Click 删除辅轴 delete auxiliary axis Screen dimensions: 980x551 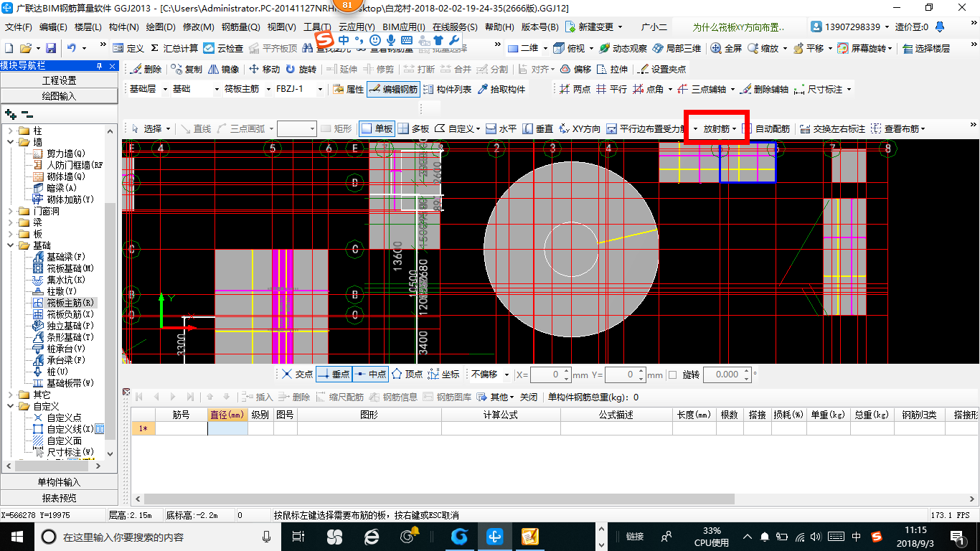tap(765, 90)
